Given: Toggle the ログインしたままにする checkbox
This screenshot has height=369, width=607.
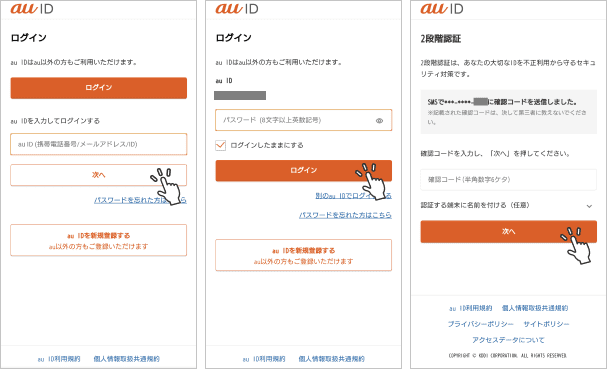Looking at the screenshot, I should tap(220, 145).
